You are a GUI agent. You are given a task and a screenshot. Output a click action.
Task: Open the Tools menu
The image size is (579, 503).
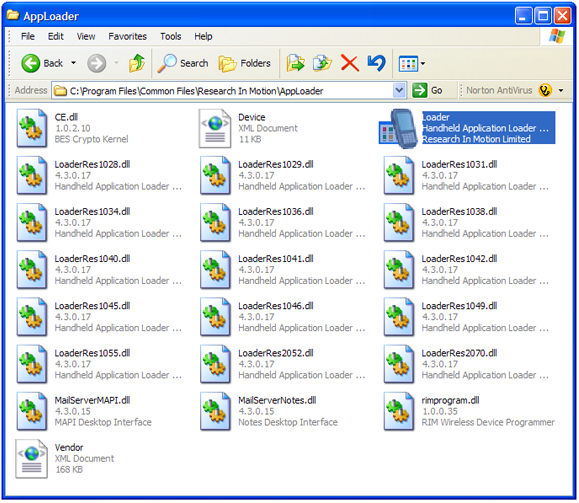(x=171, y=36)
